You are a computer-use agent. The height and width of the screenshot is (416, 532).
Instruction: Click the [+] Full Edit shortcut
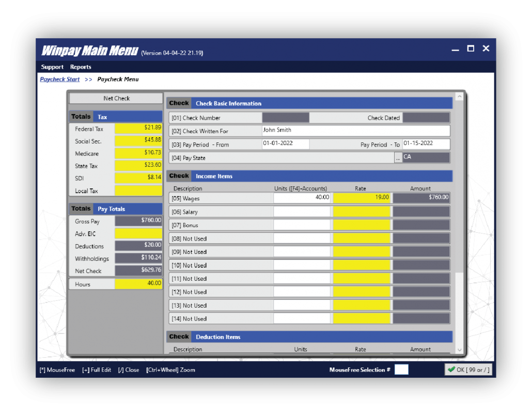point(97,370)
